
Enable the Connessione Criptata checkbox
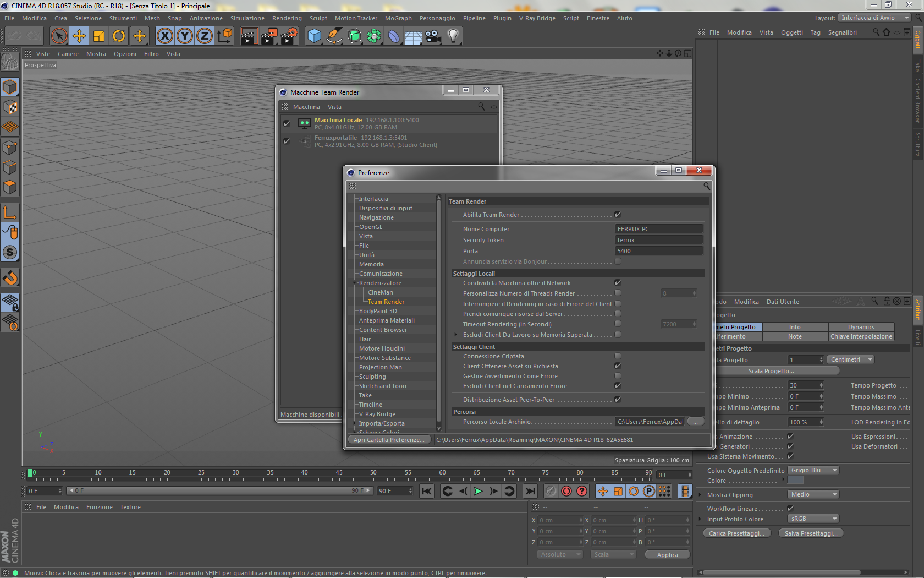(x=618, y=356)
